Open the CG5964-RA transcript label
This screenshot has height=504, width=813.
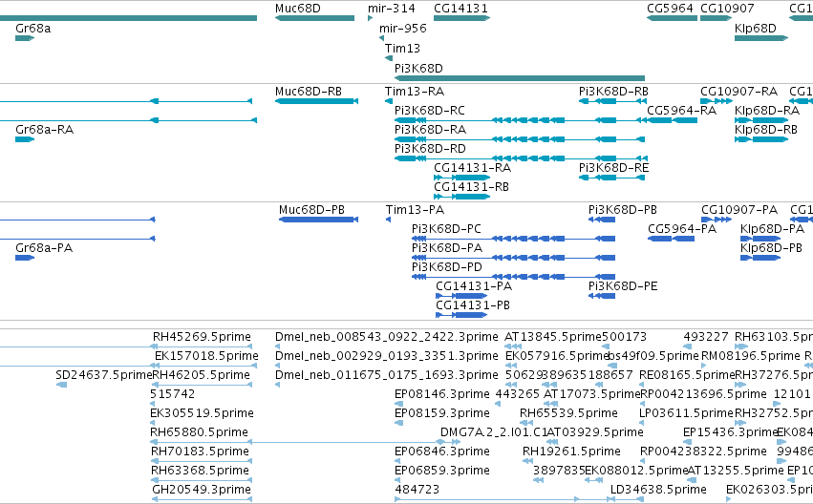coord(681,111)
